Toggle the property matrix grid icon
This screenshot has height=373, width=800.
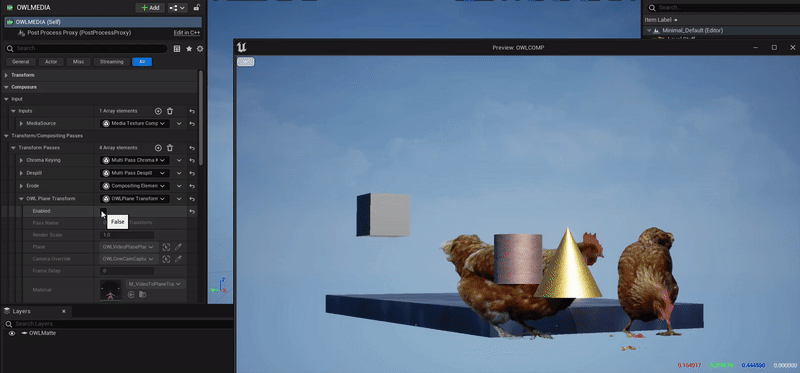point(177,49)
